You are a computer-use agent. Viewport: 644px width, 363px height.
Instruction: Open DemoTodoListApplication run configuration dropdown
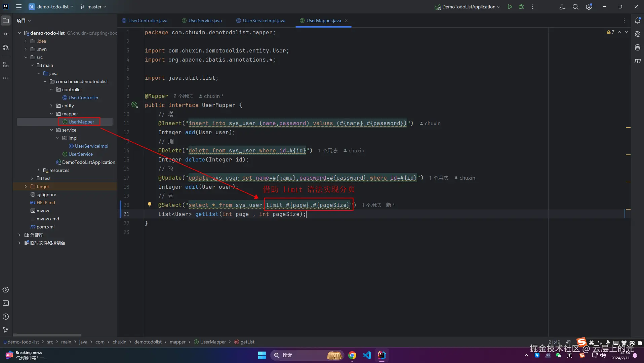(x=468, y=7)
